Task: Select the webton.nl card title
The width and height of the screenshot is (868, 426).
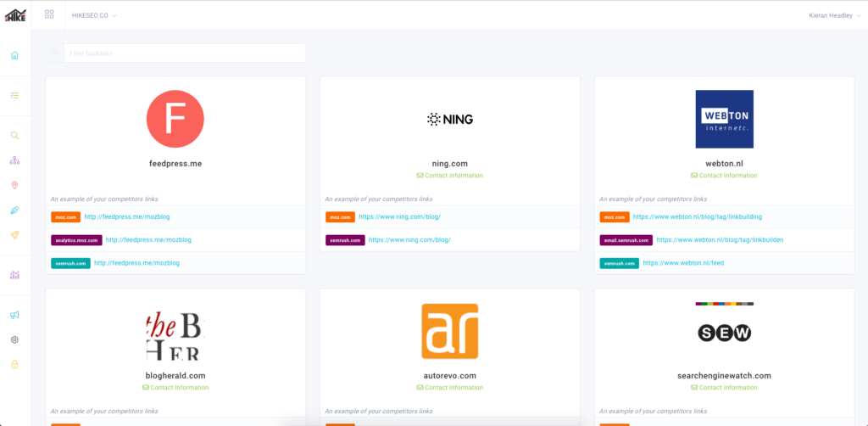Action: [x=724, y=164]
